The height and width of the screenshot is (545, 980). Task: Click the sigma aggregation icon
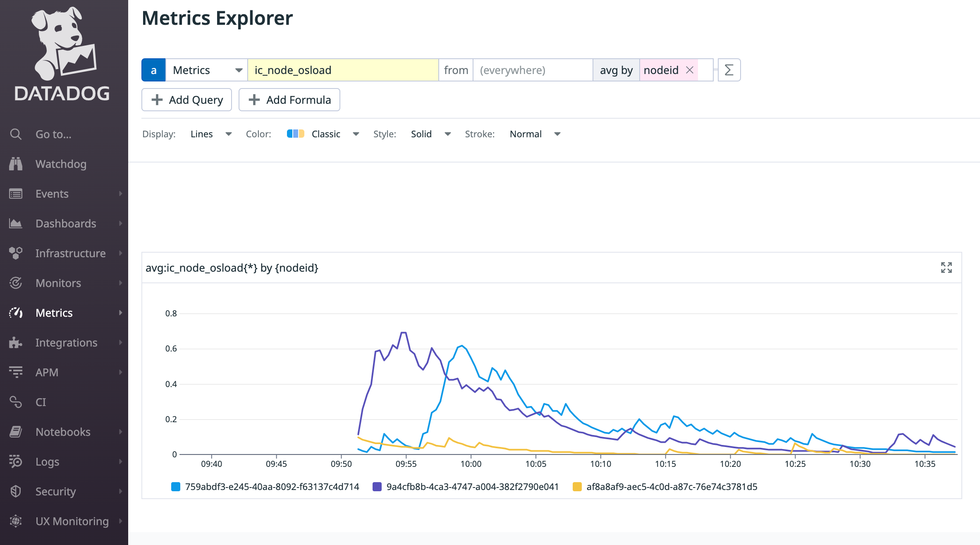[728, 70]
